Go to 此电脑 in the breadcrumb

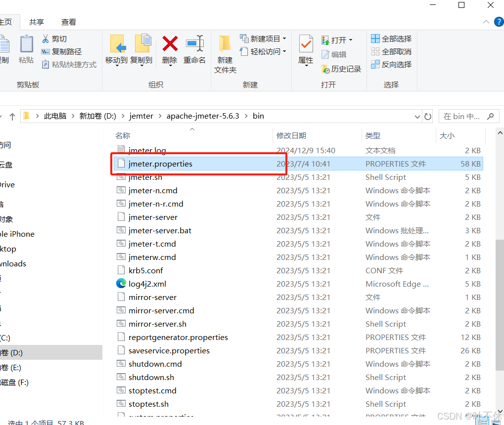[x=55, y=116]
